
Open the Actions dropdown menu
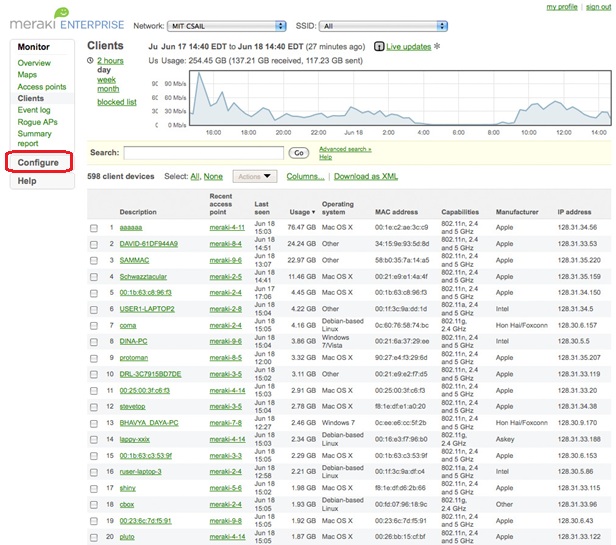[x=255, y=176]
